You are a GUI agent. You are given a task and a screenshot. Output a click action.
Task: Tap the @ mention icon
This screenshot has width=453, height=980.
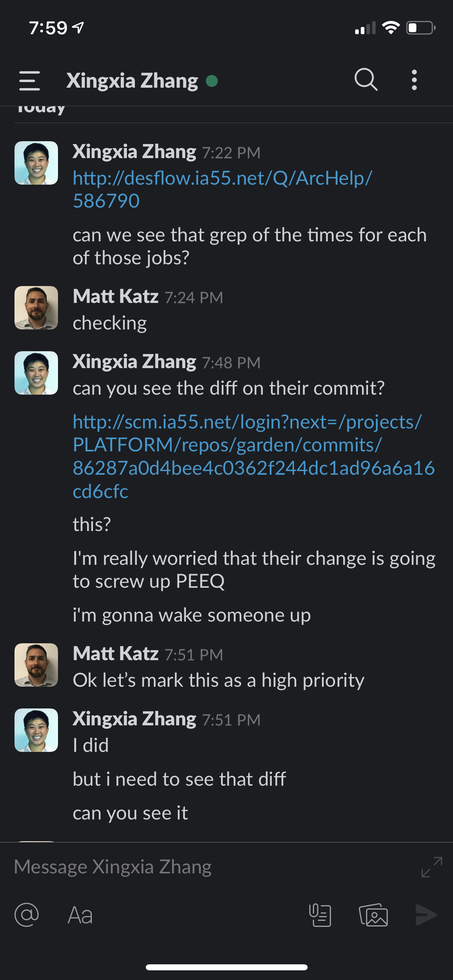tap(27, 915)
